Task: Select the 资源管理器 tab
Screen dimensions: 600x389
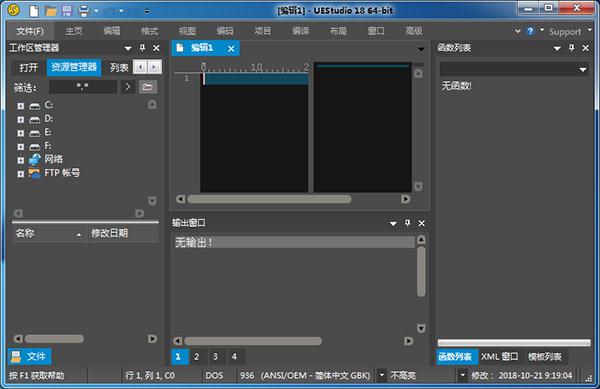Action: pyautogui.click(x=74, y=67)
